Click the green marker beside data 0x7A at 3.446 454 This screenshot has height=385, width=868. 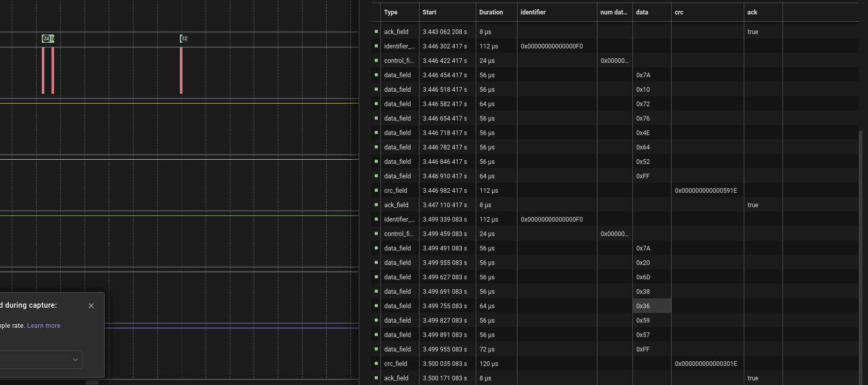tap(376, 75)
